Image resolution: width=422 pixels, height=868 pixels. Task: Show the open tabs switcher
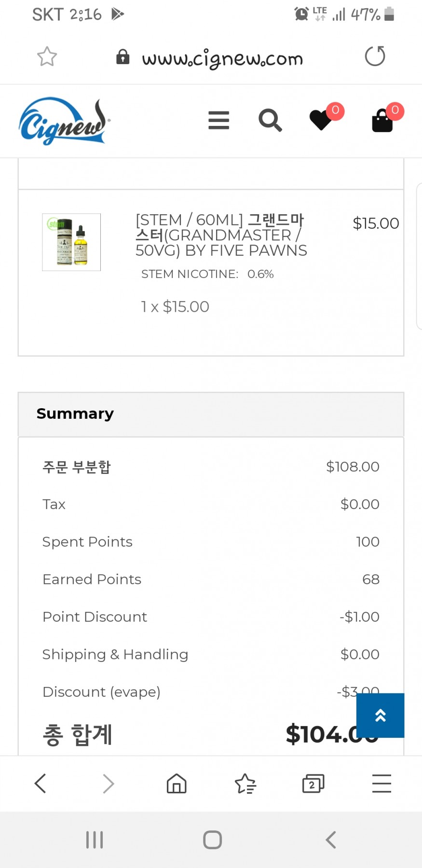[x=313, y=784]
